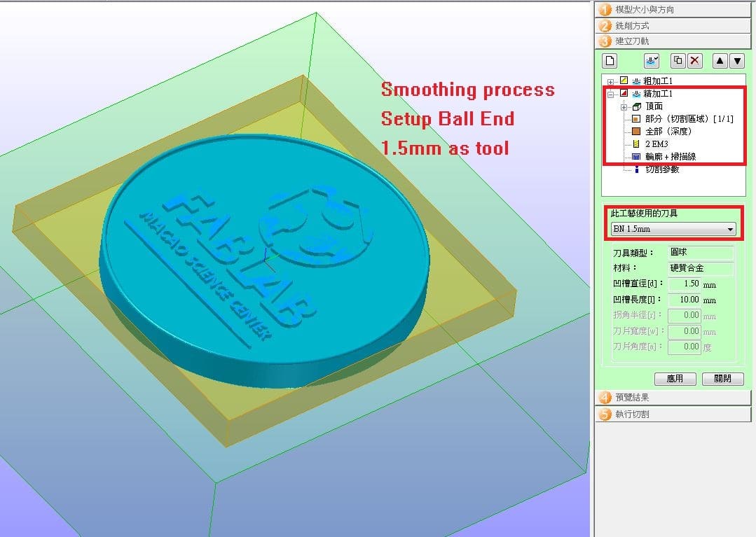Expand the 粗加工1 tree node
This screenshot has height=537, width=756.
(x=610, y=81)
